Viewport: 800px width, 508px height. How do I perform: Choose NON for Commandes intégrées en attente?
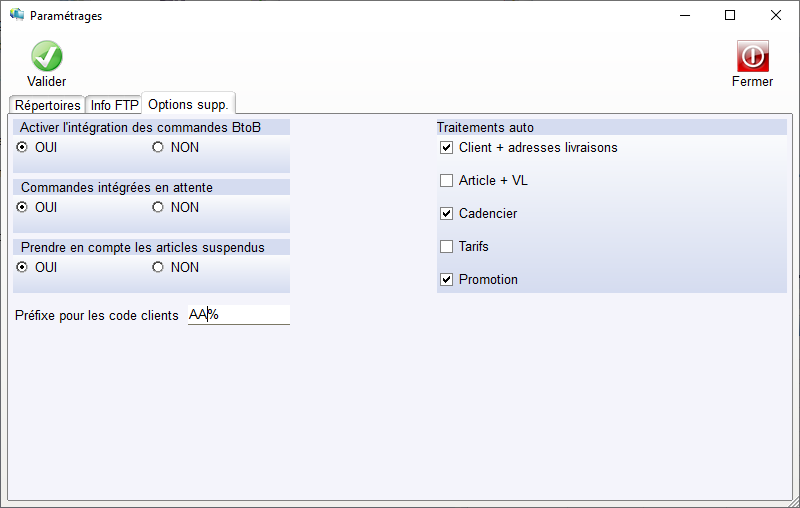point(157,207)
